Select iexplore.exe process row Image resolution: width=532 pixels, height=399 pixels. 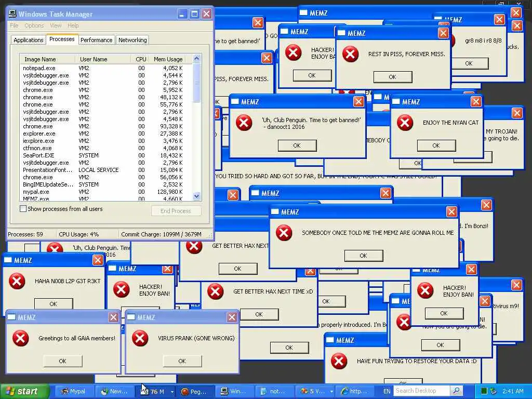coord(106,141)
